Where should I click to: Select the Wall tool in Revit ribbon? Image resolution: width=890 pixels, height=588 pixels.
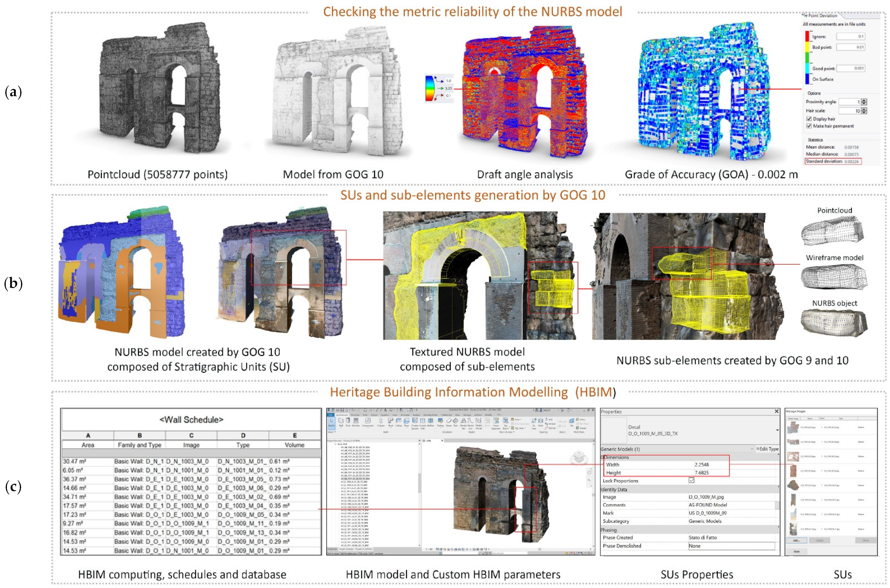pyautogui.click(x=341, y=421)
